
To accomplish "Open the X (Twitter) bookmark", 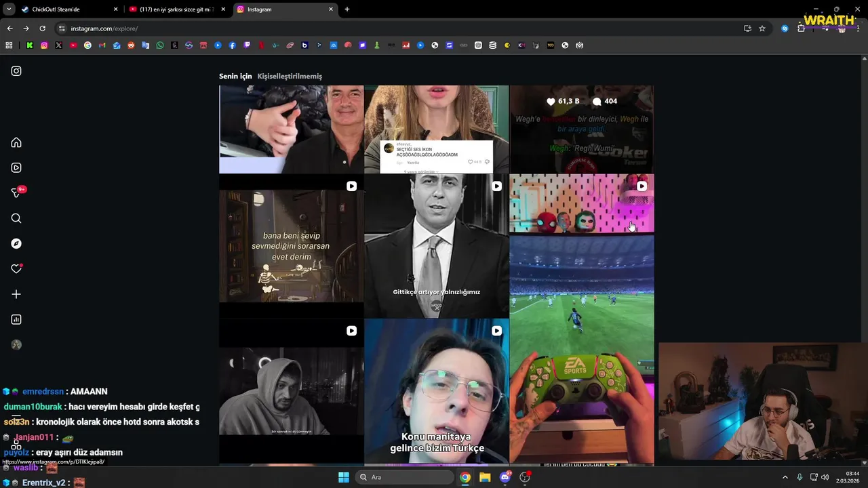I will tap(59, 45).
